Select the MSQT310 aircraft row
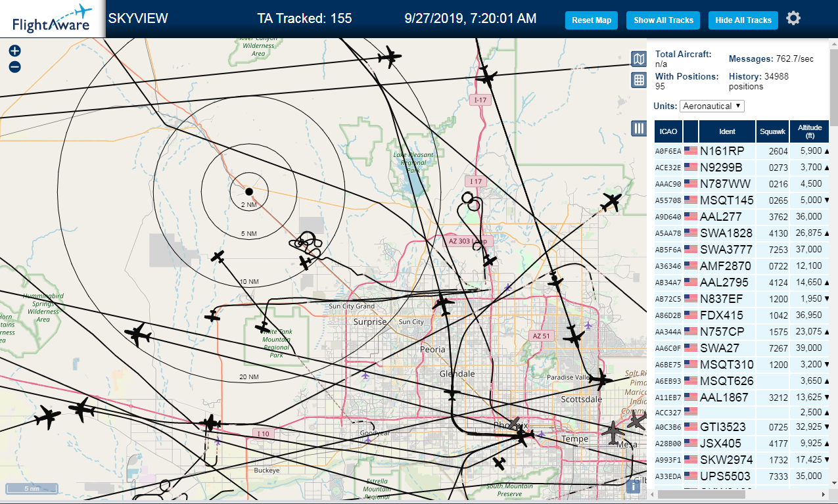 [741, 364]
